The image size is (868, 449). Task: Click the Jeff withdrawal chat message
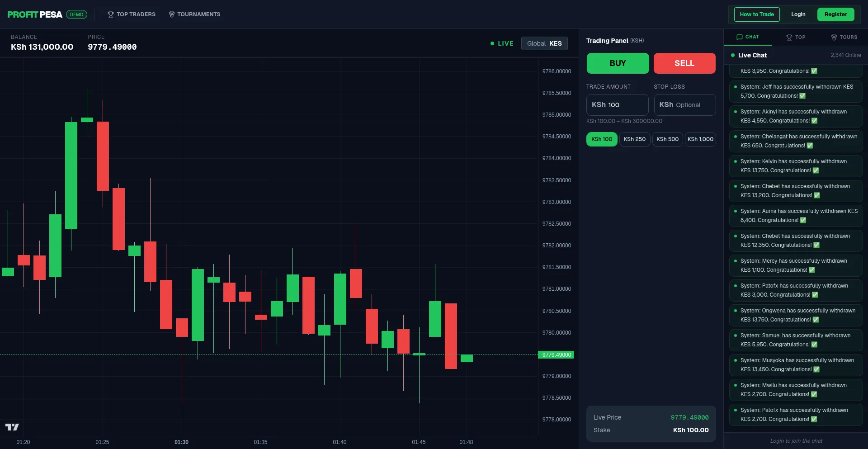click(x=796, y=91)
